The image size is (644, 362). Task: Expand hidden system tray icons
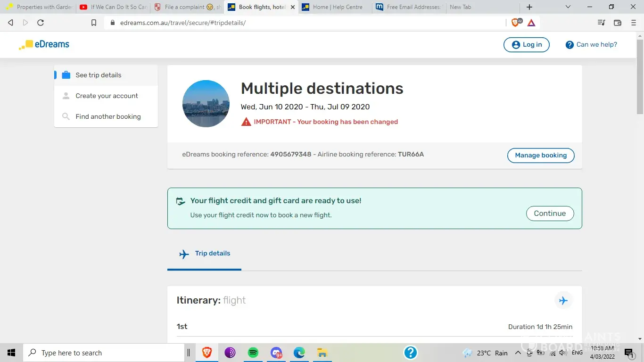click(x=518, y=353)
